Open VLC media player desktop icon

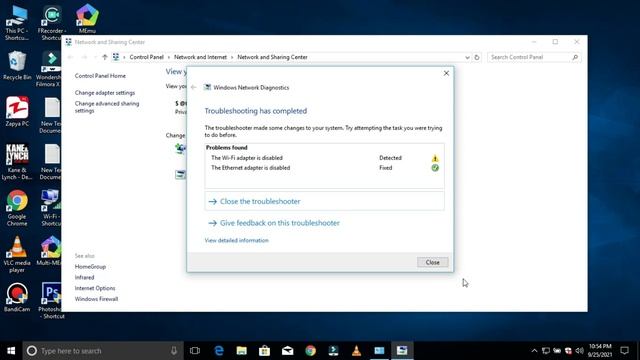[17, 255]
